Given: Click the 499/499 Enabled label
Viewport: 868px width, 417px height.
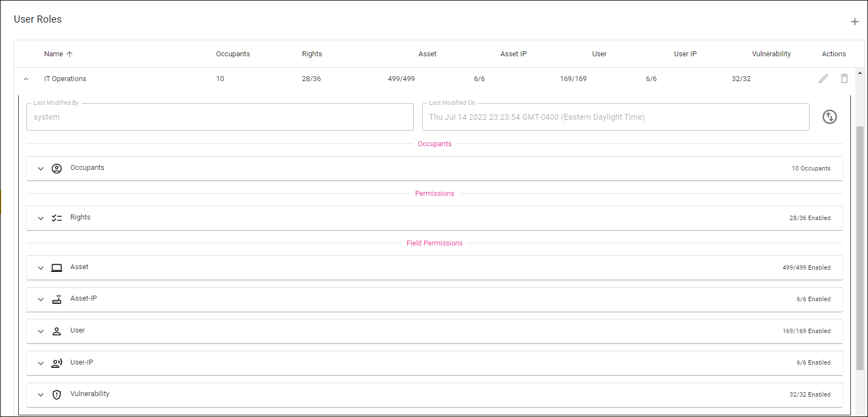Looking at the screenshot, I should click(x=806, y=268).
